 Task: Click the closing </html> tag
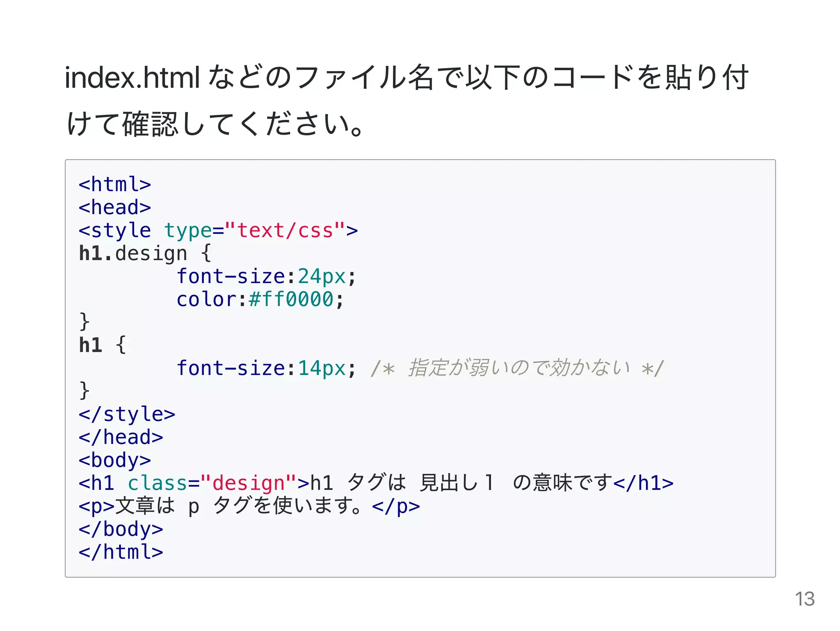click(x=121, y=552)
